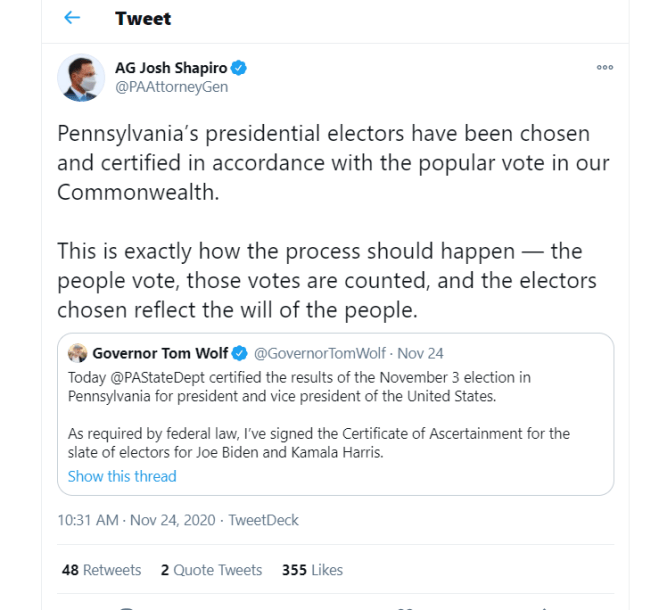Screen dimensions: 659x610
Task: Open the AG Josh Shapiro display name
Action: pos(171,68)
